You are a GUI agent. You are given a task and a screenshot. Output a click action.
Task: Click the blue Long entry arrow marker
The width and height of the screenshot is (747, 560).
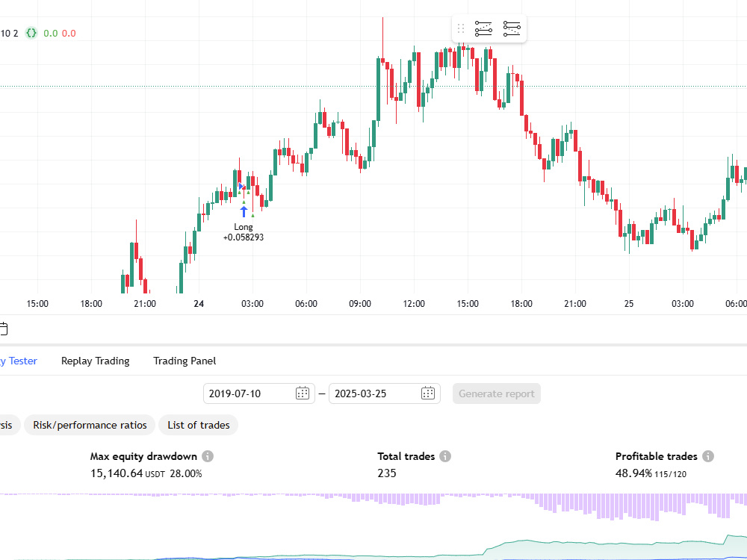click(x=244, y=211)
